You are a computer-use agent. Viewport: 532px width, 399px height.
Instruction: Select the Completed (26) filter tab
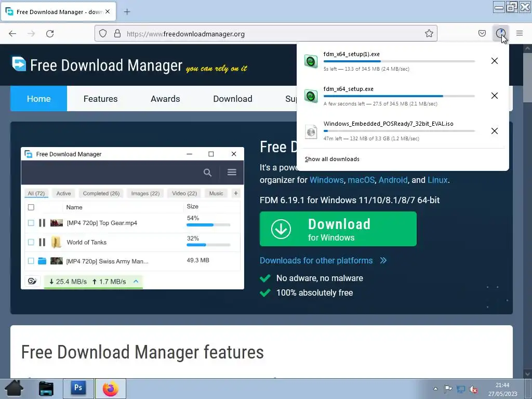101,193
